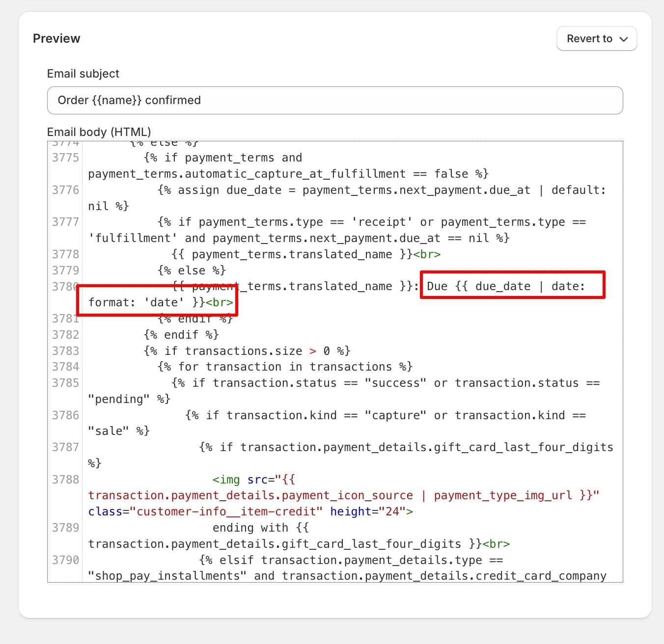Click the 'assign due_date' code line
Screen dimensions: 664x644
pyautogui.click(x=382, y=190)
